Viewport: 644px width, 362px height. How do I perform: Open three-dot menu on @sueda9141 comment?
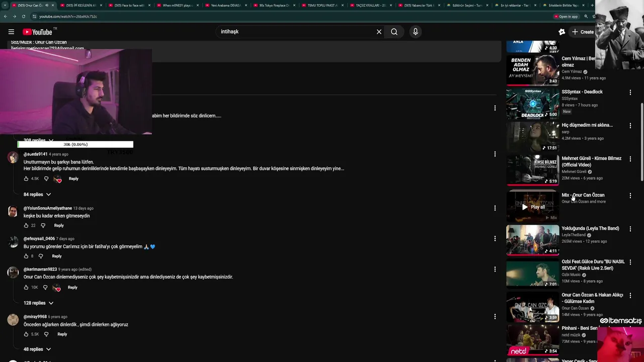click(495, 154)
